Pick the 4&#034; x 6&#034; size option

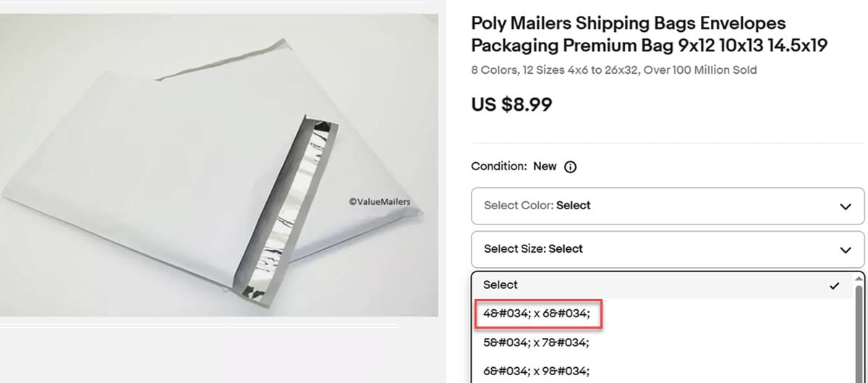point(537,313)
